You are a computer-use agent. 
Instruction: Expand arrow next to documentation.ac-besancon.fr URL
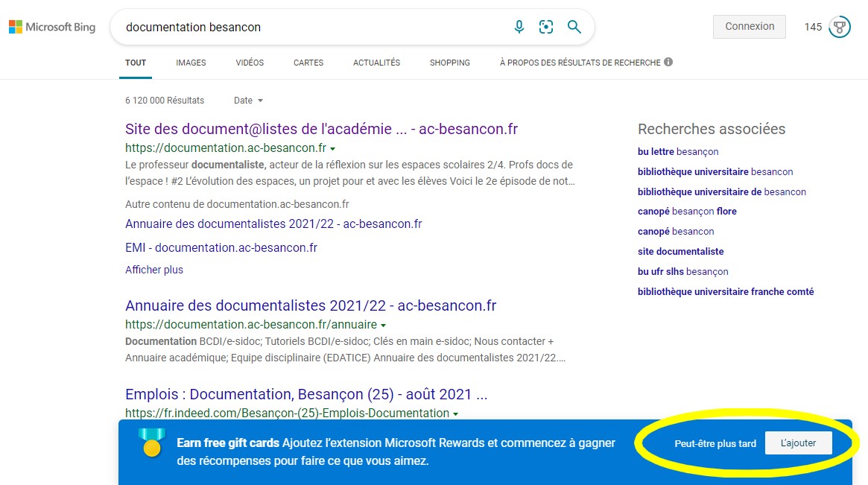click(333, 149)
